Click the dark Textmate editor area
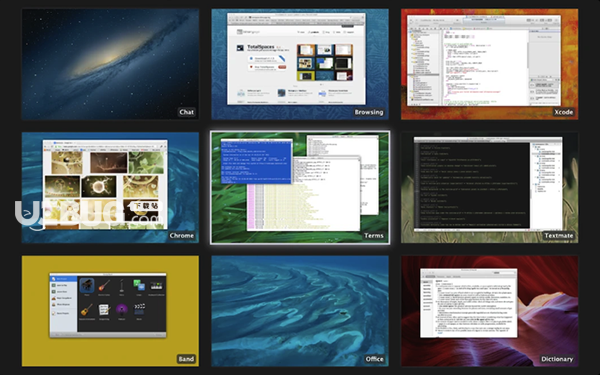 pyautogui.click(x=474, y=186)
